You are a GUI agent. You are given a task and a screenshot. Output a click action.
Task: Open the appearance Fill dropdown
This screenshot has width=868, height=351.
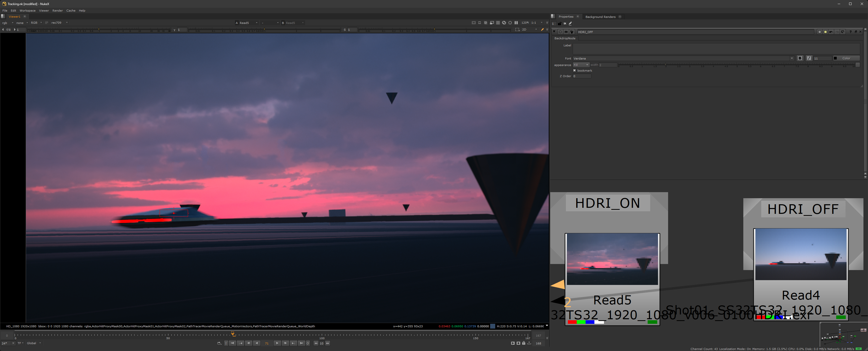[581, 65]
